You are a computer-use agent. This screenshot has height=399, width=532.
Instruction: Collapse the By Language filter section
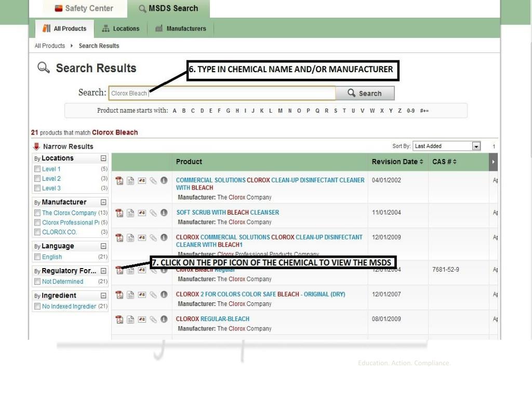click(103, 246)
